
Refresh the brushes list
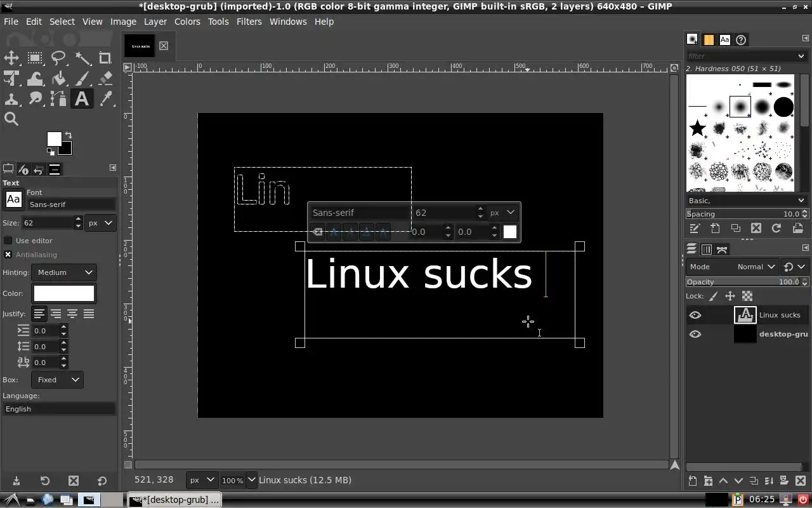point(776,228)
